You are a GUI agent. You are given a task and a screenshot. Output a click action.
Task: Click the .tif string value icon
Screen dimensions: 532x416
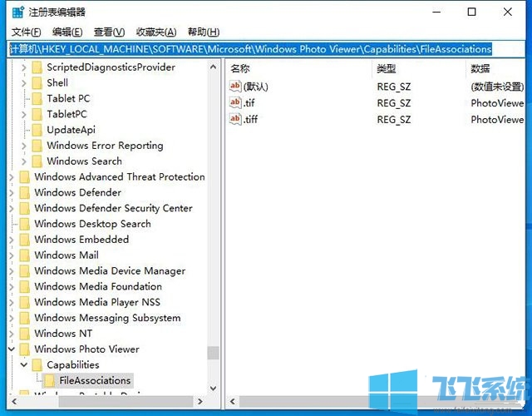[x=235, y=102]
